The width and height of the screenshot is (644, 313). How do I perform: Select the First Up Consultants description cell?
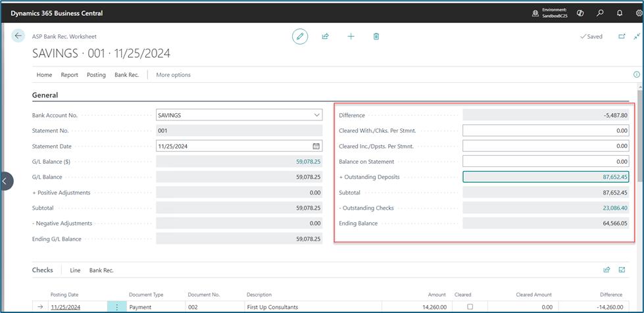[313, 307]
